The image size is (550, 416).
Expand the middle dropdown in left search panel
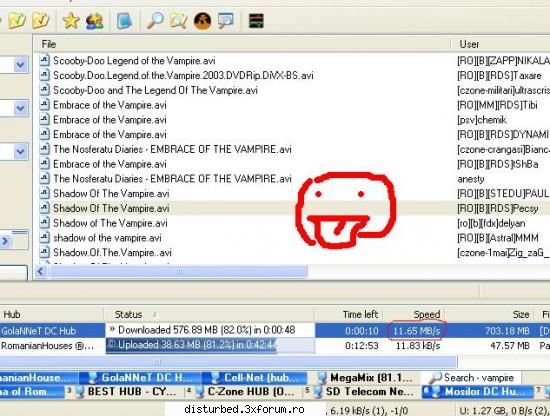point(20,108)
